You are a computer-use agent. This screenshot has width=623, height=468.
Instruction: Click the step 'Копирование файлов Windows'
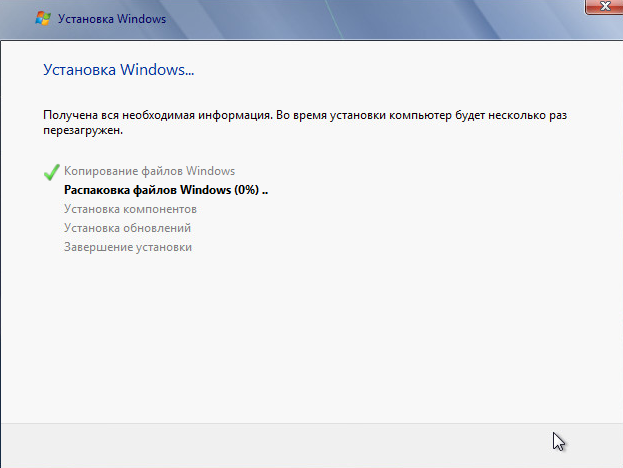pos(149,171)
